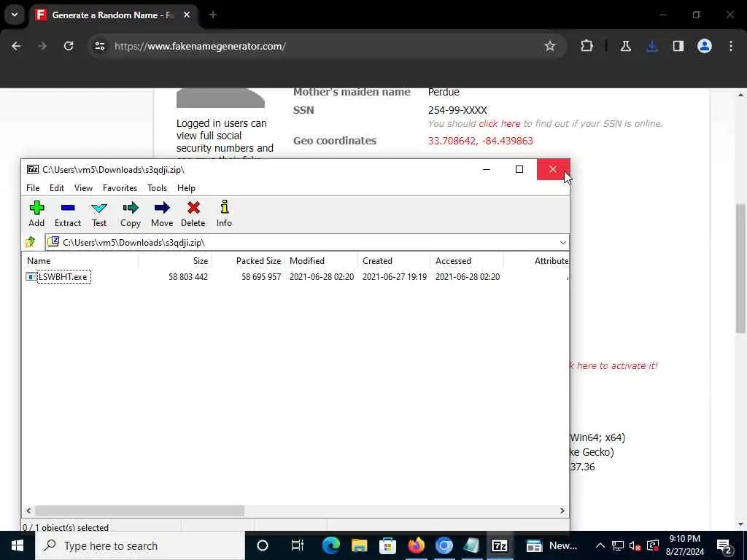This screenshot has height=560, width=747.
Task: Open Chrome Labs flask icon
Action: [x=625, y=46]
